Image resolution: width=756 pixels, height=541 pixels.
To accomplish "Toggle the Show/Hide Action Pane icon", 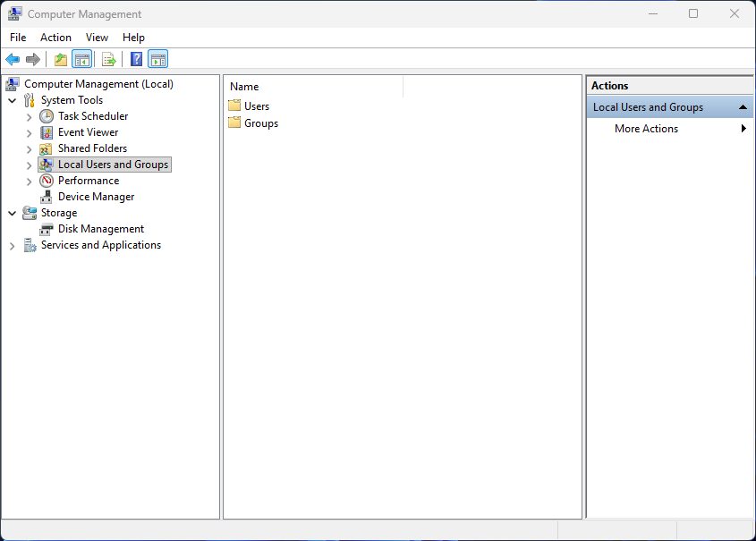I will coord(158,59).
